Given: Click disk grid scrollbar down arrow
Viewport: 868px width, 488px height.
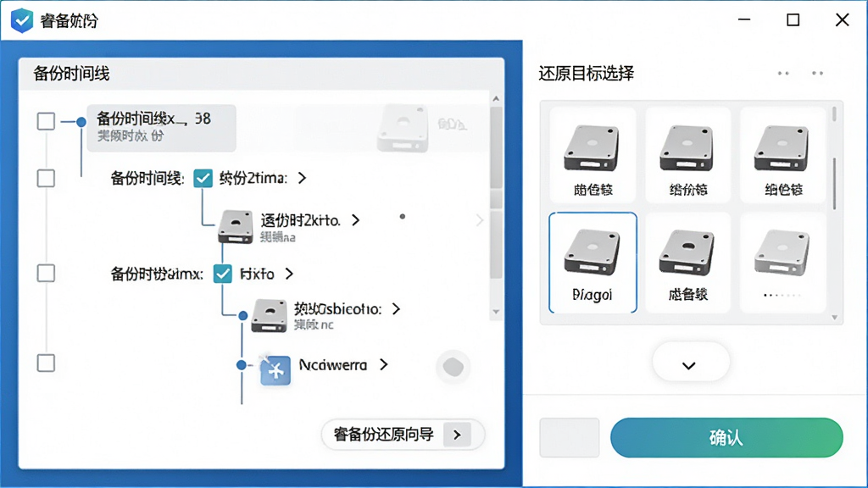Looking at the screenshot, I should [x=834, y=318].
